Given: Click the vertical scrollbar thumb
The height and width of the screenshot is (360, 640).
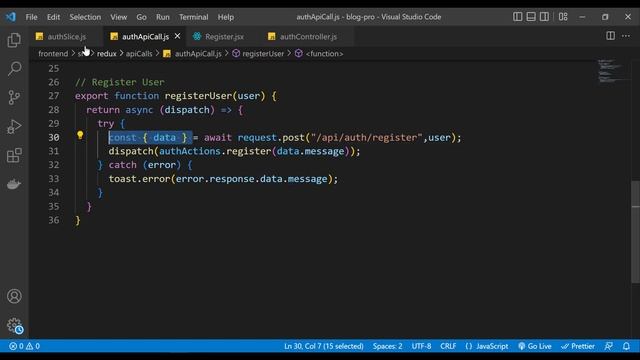Looking at the screenshot, I should 636,231.
